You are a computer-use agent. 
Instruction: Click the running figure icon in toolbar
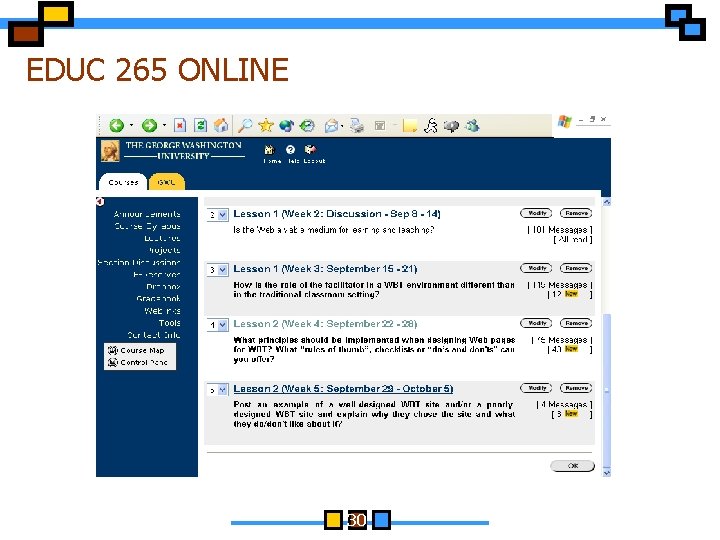[430, 125]
